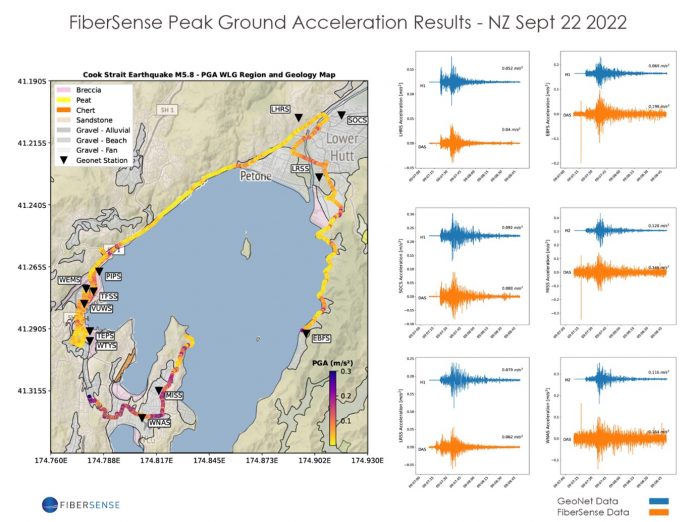Click the FiberSense Data legend text
The height and width of the screenshot is (522, 696).
[593, 512]
